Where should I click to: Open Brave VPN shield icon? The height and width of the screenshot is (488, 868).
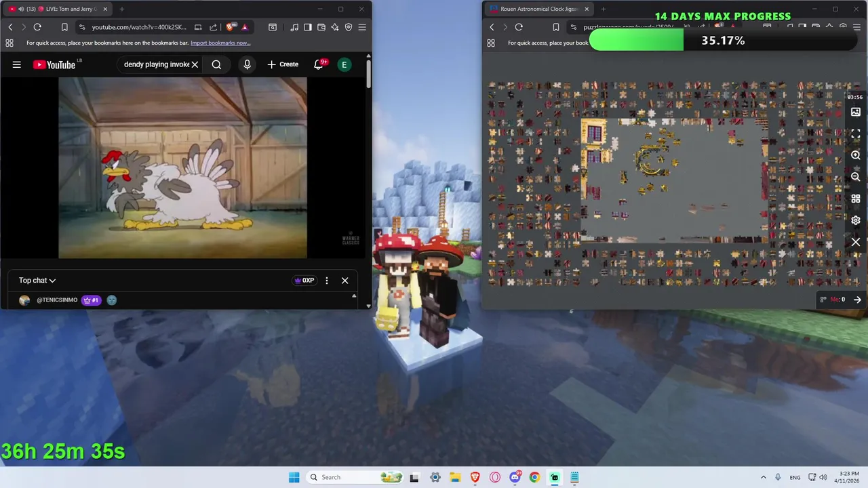coord(349,27)
